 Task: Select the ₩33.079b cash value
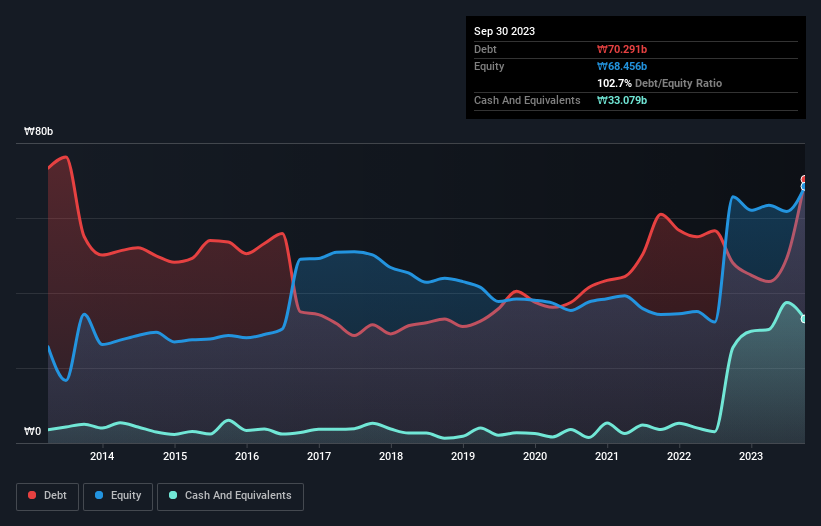coord(622,100)
